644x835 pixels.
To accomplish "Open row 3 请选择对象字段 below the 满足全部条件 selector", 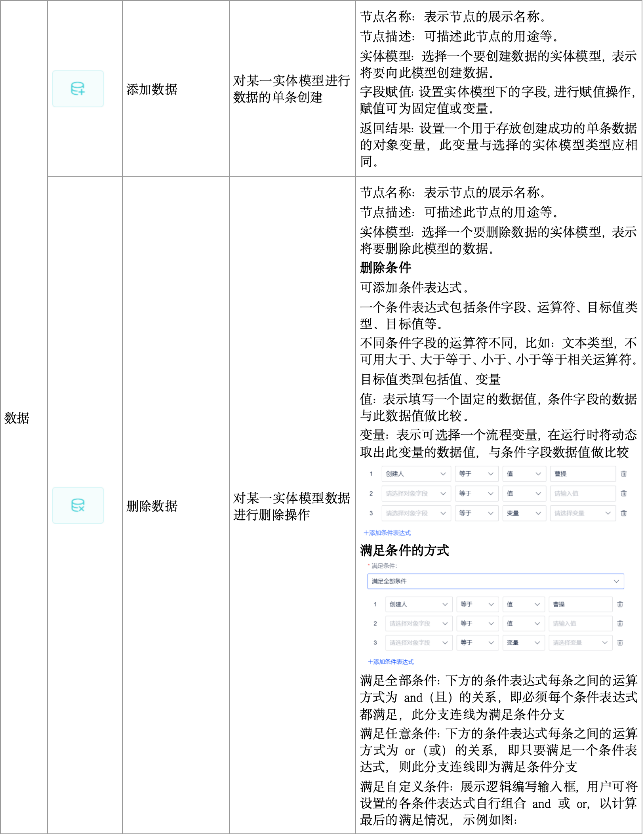I will 419,642.
